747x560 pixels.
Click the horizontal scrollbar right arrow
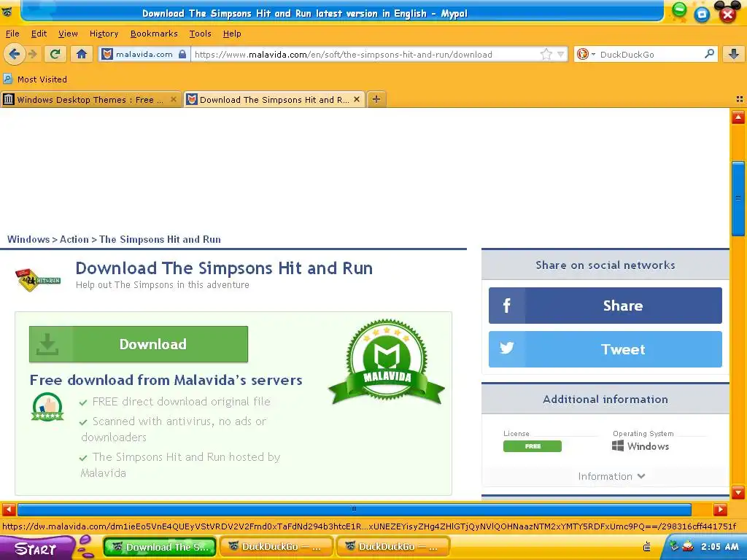point(720,510)
